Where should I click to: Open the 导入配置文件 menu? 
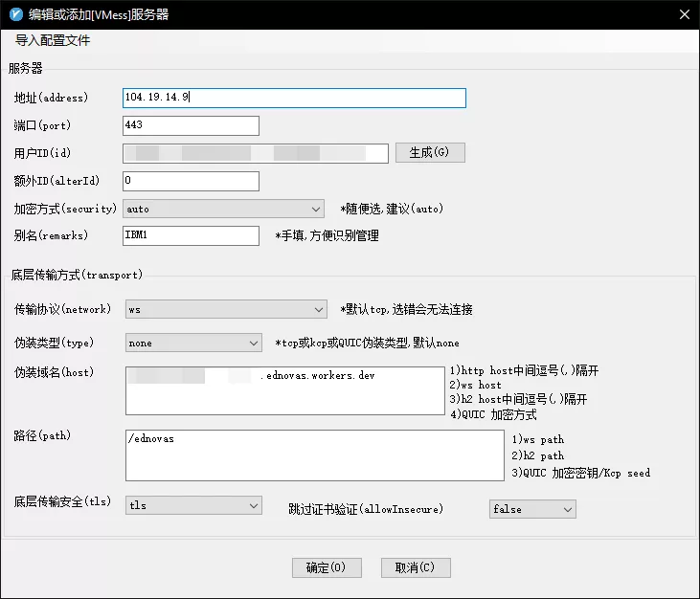coord(53,40)
